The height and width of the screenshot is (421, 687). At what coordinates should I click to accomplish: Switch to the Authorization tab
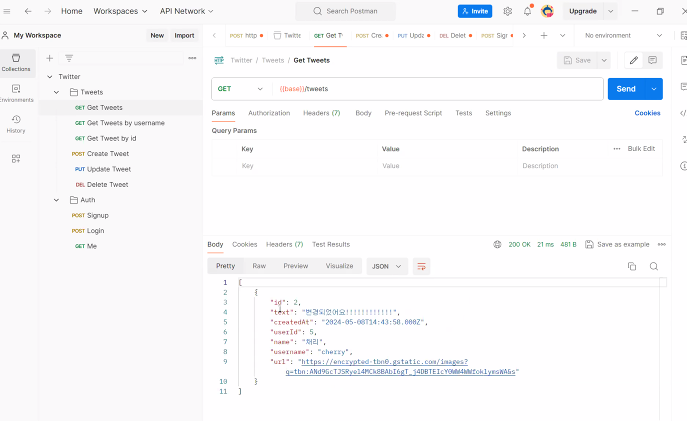pyautogui.click(x=269, y=113)
